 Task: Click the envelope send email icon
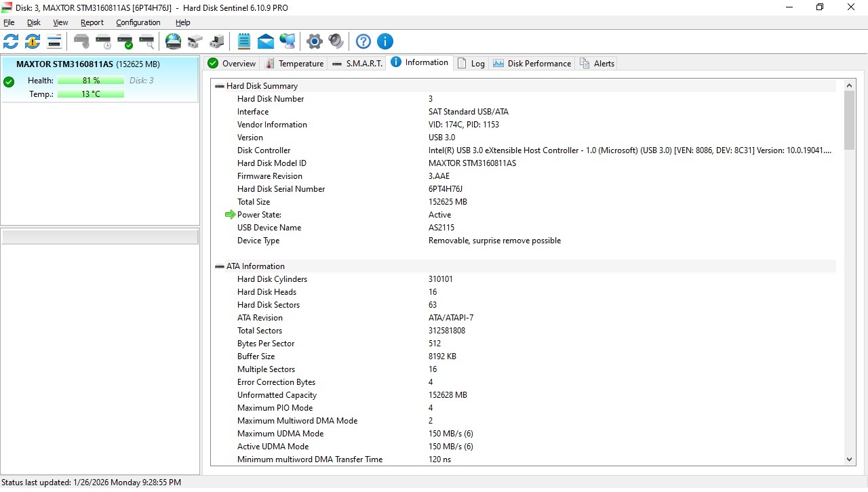coord(266,41)
